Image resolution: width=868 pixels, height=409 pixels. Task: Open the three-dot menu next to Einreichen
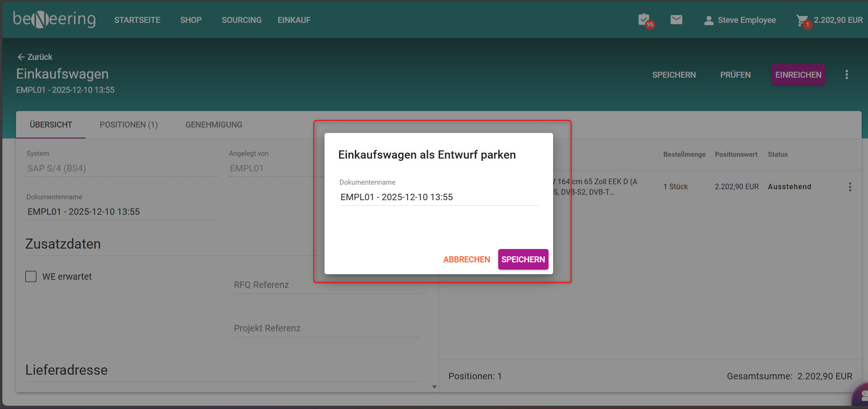tap(847, 74)
